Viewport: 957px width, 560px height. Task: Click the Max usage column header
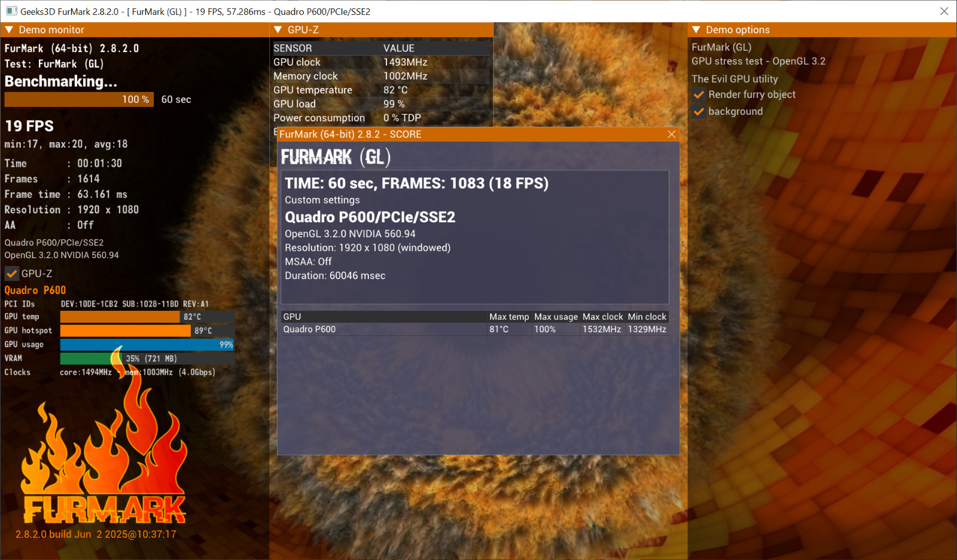[556, 317]
